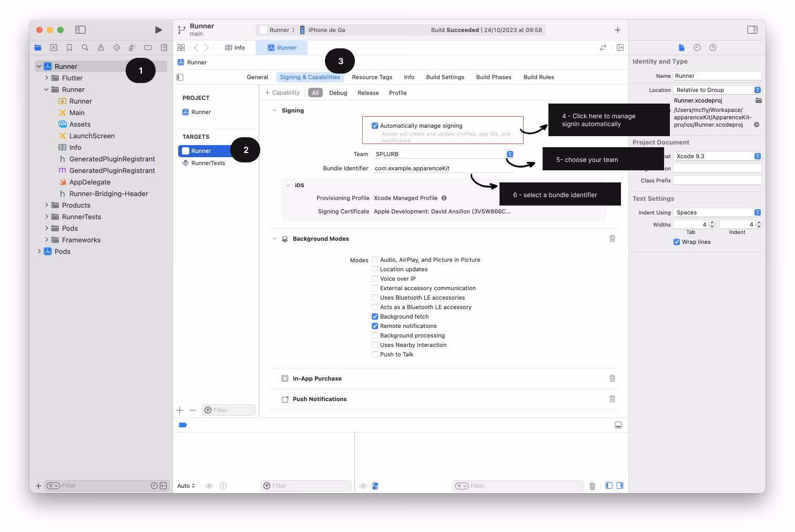The width and height of the screenshot is (795, 532).
Task: Open the Bookmark navigator icon
Action: [69, 47]
